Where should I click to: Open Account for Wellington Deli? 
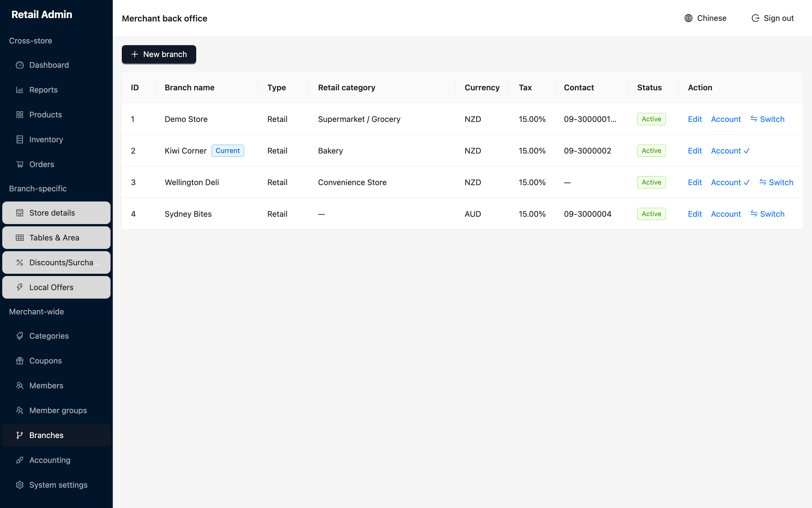point(730,182)
